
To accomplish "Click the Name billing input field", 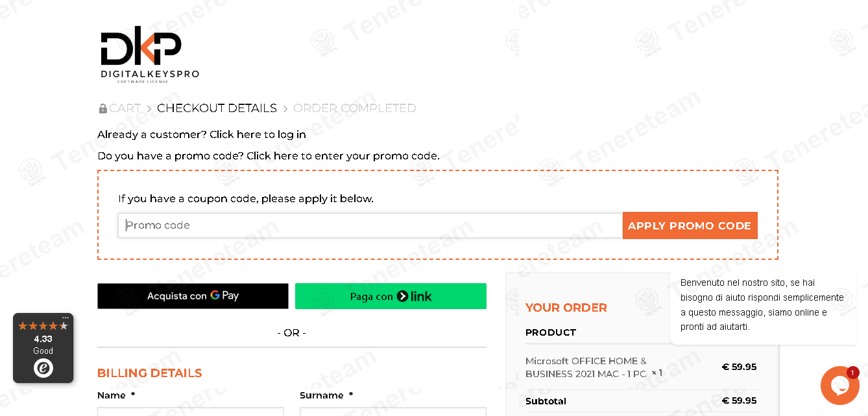I will coord(190,411).
